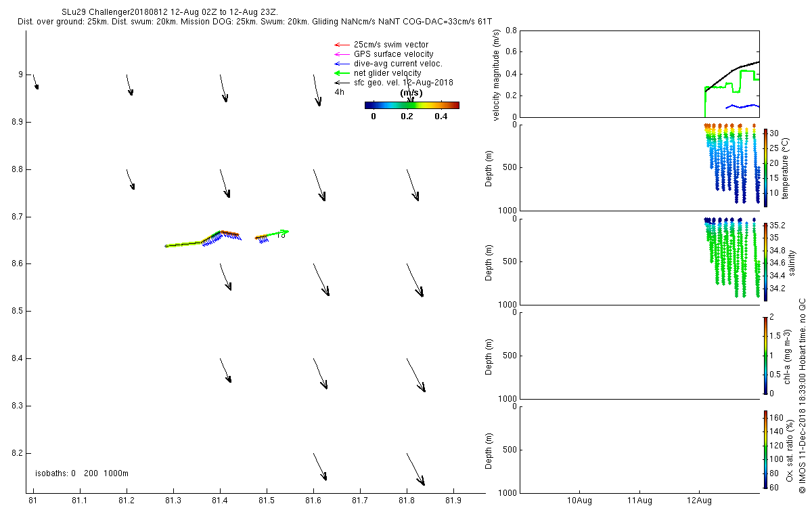Image resolution: width=812 pixels, height=508 pixels.
Task: Select 'sfc geo. vel. 12-Aug-2018' legend label
Action: click(403, 83)
